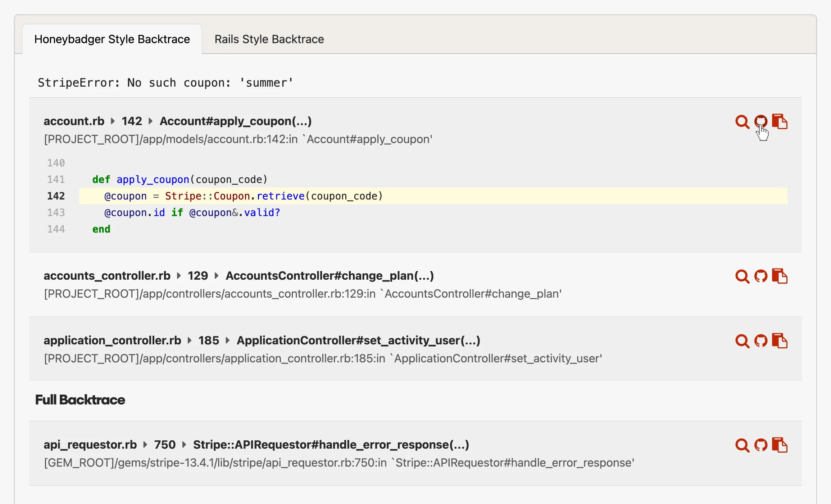Click the search icon for application_controller.rb
The image size is (831, 504).
741,342
